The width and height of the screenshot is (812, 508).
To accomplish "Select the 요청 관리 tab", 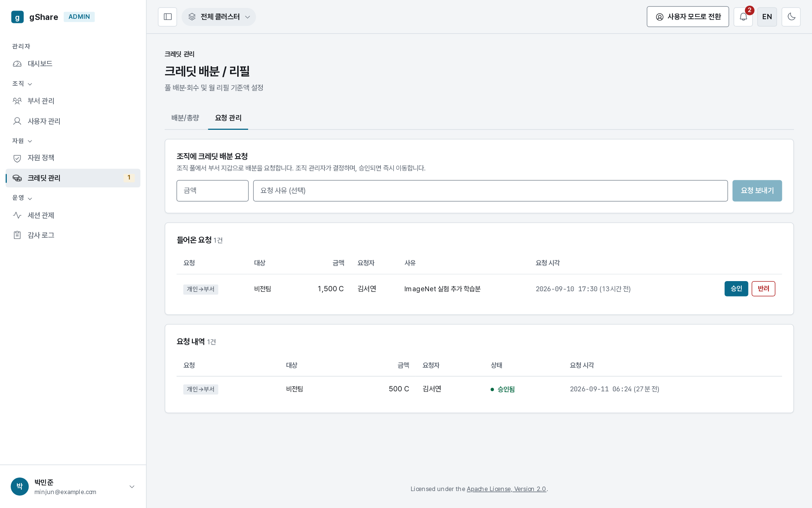I will (228, 118).
